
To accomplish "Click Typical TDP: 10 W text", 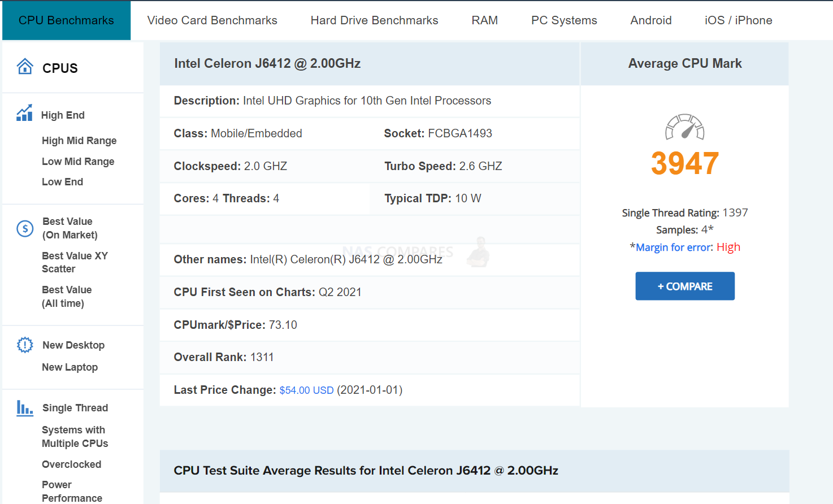I will 433,198.
